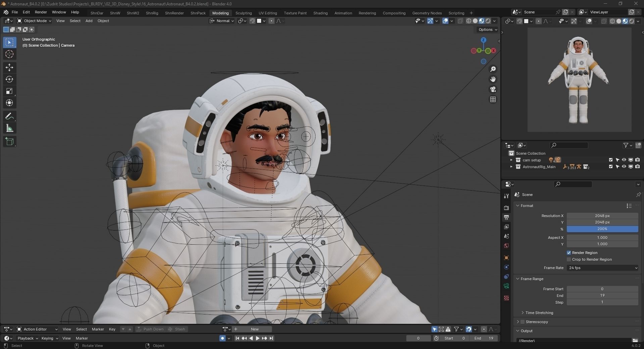Hide AstronautRig_Main with its eye icon

[x=624, y=167]
